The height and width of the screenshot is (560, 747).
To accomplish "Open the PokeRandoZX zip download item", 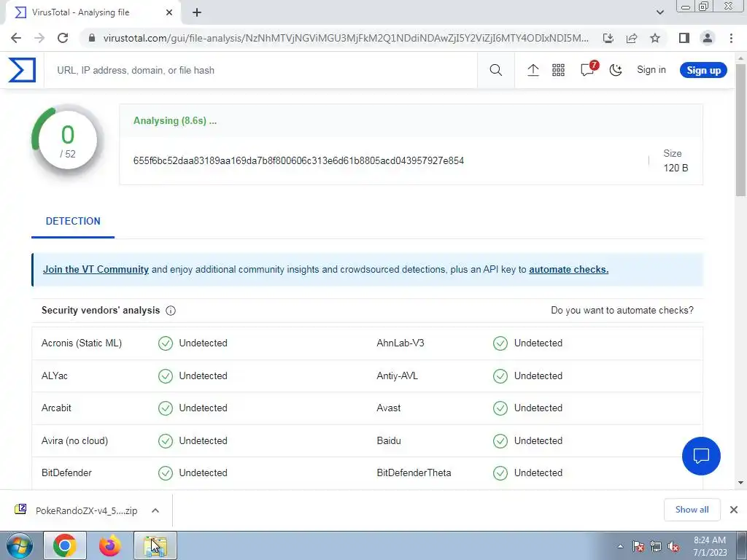I will pos(76,510).
